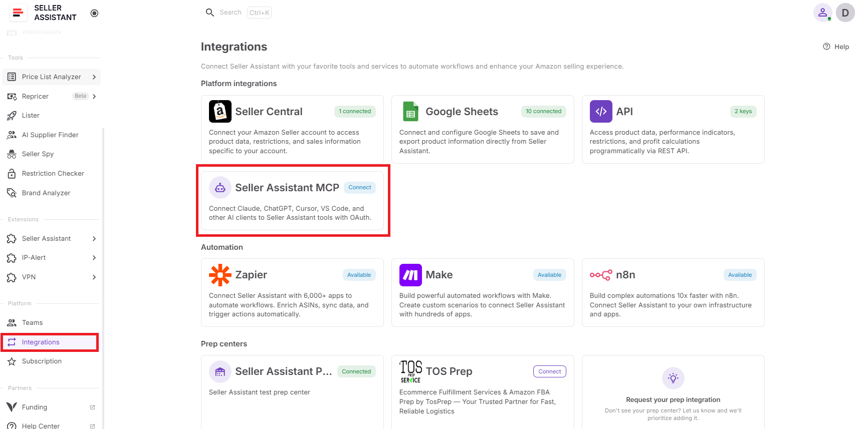Click the AI Supplier Finder icon
The height and width of the screenshot is (429, 868).
(x=12, y=135)
